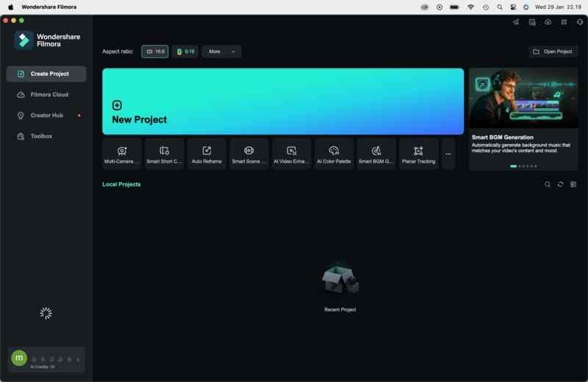
Task: Open the Multi-Camera editing tool
Action: 121,154
